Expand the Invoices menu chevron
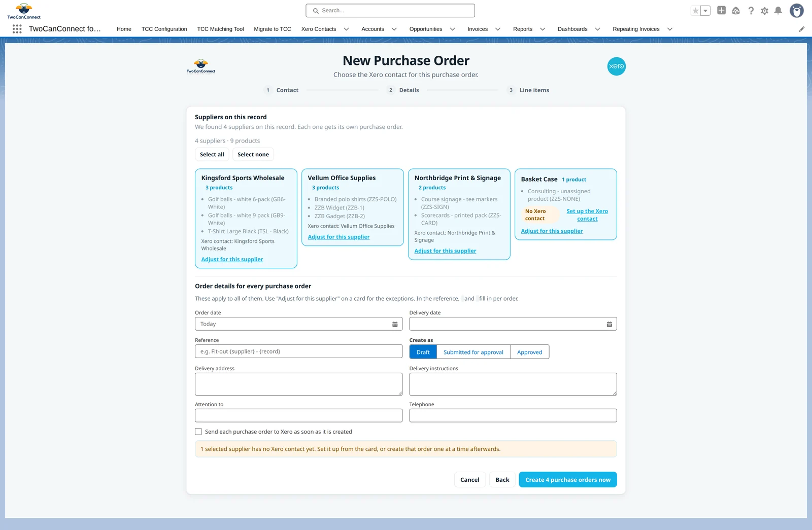This screenshot has height=530, width=812. click(x=498, y=29)
